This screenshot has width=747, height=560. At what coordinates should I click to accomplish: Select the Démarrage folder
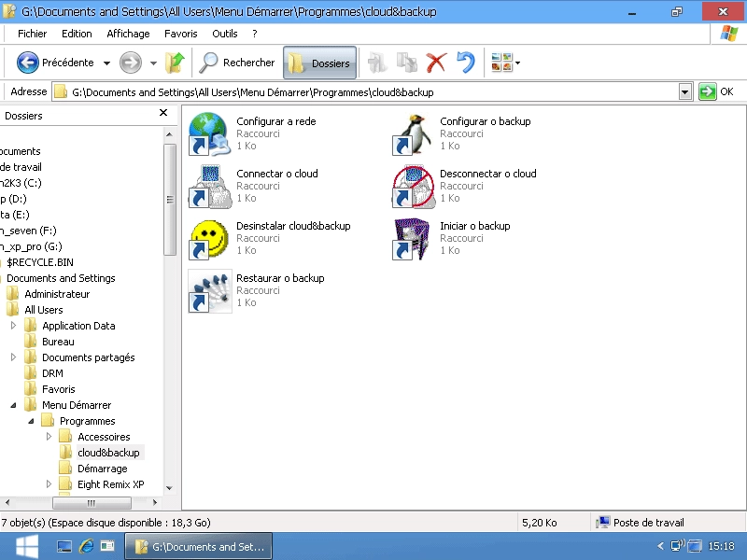(x=102, y=469)
